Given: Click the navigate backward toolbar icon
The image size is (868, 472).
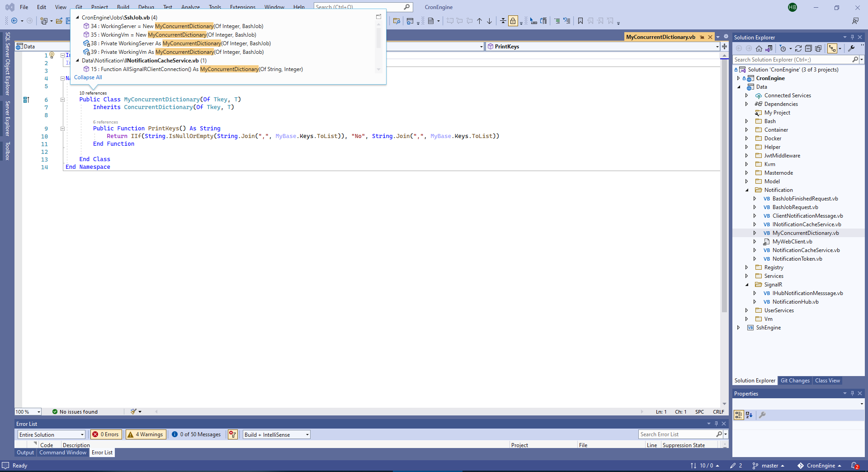Looking at the screenshot, I should (x=14, y=21).
